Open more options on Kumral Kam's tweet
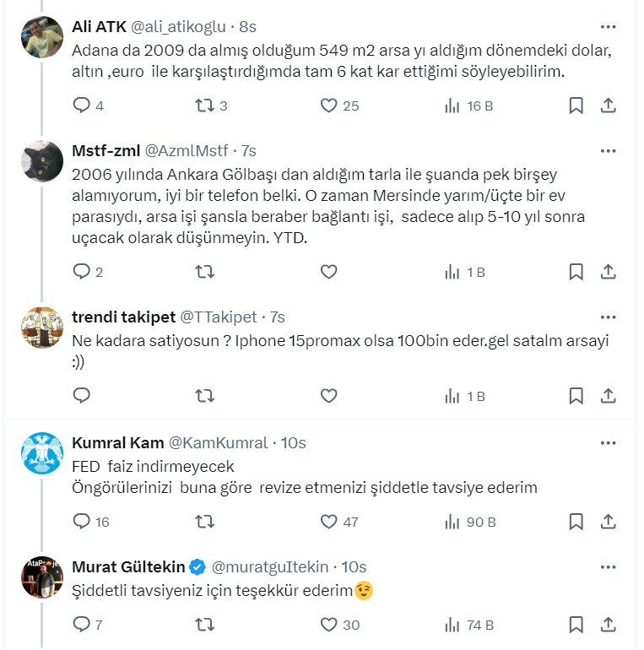Viewport: 644px width, 650px height. pyautogui.click(x=608, y=442)
